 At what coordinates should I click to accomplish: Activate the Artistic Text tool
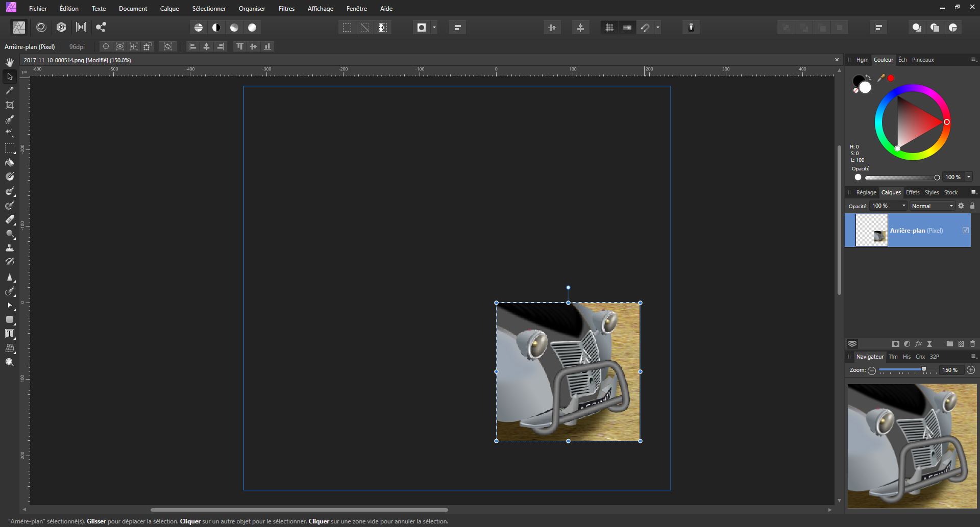coord(10,334)
